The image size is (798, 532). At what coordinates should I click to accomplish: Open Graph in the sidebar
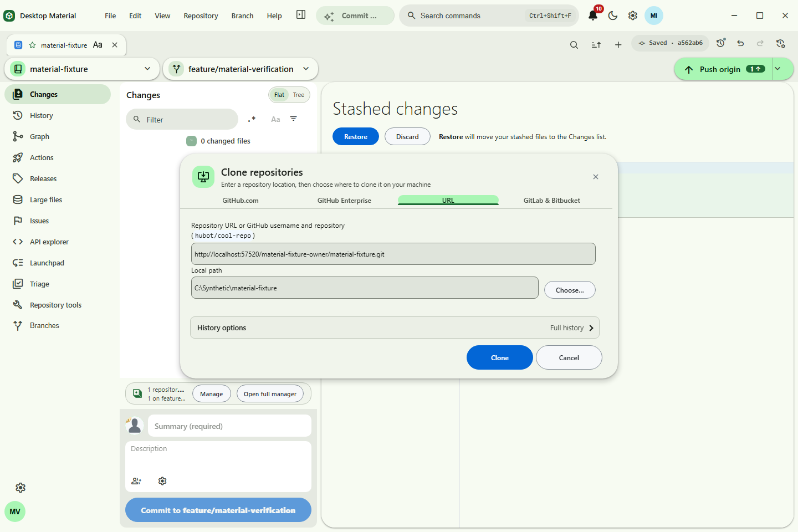point(58,136)
